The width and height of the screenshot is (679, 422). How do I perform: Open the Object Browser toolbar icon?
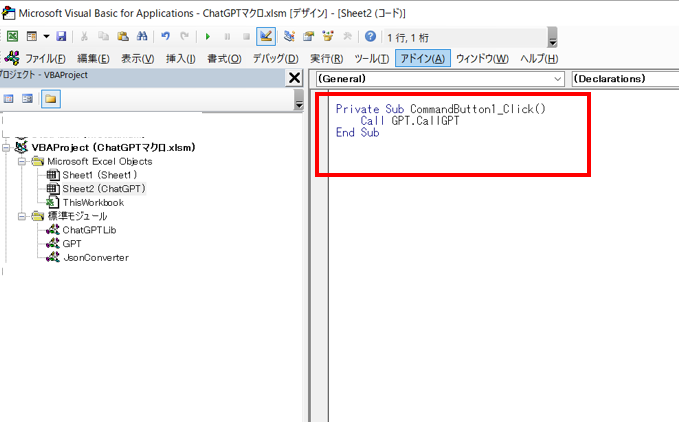coord(328,36)
